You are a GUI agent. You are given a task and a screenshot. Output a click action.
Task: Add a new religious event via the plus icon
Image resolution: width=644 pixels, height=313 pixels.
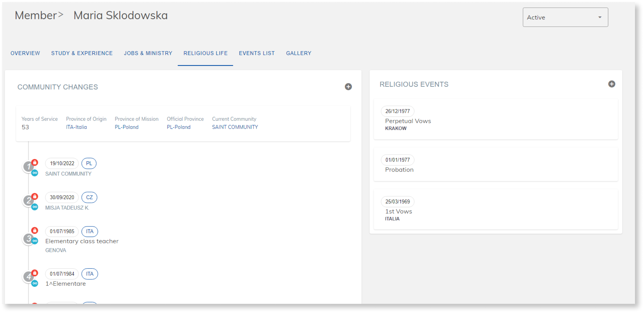[612, 84]
